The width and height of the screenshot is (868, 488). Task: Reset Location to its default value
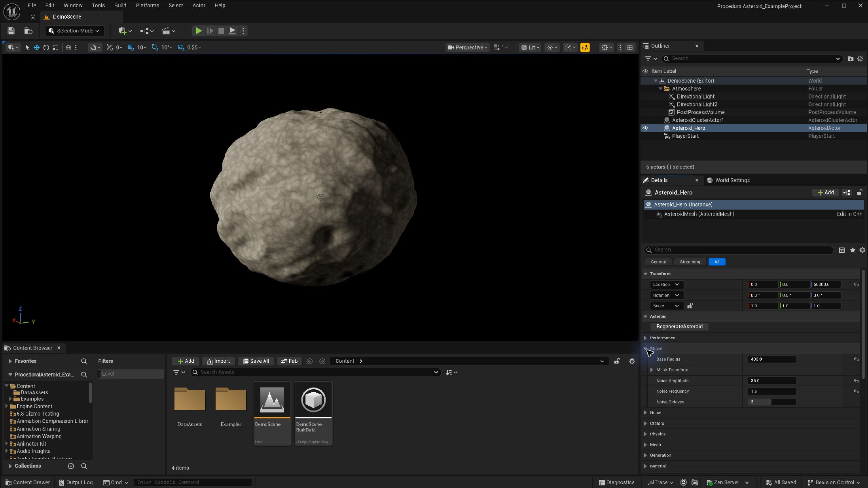tap(856, 284)
